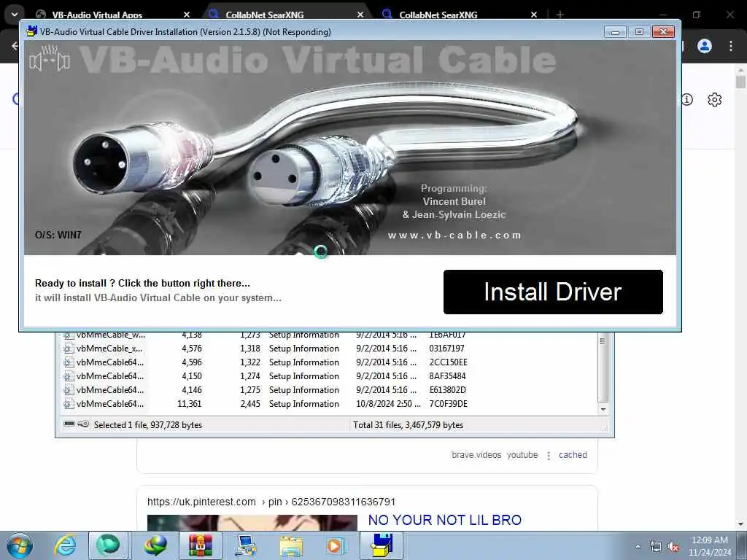Open the Windows Start menu

tap(20, 545)
